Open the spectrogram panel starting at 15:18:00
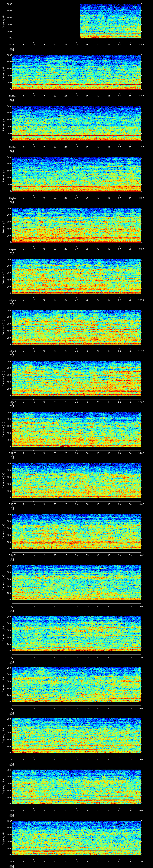Screen dimensions: 153x868 click(77, 736)
